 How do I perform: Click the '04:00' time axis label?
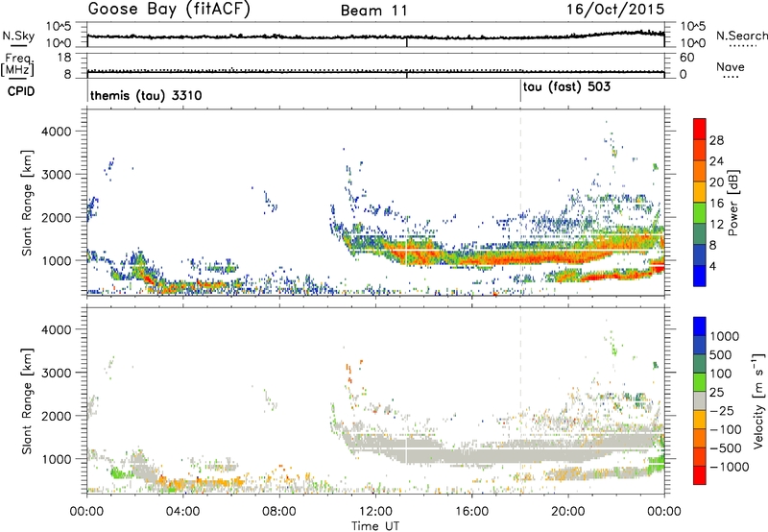[x=182, y=511]
